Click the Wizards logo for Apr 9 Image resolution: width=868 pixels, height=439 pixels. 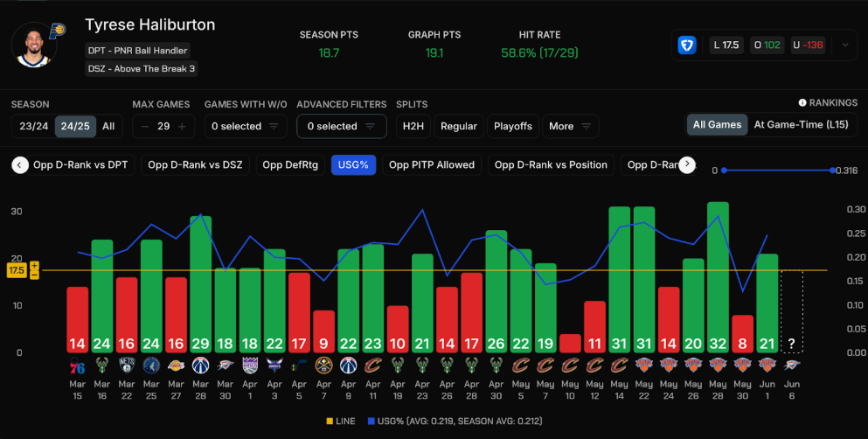[348, 366]
